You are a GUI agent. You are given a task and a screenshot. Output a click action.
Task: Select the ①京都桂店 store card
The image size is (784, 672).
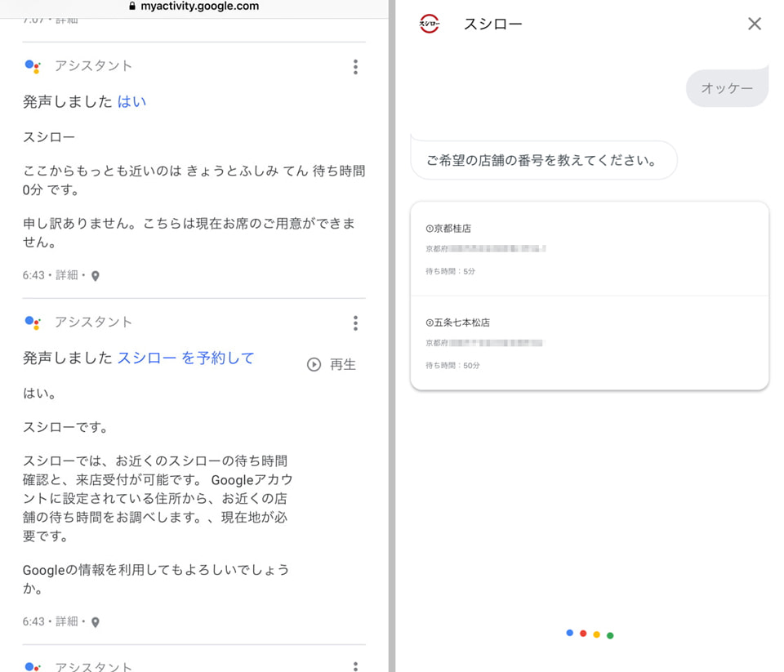pyautogui.click(x=590, y=249)
